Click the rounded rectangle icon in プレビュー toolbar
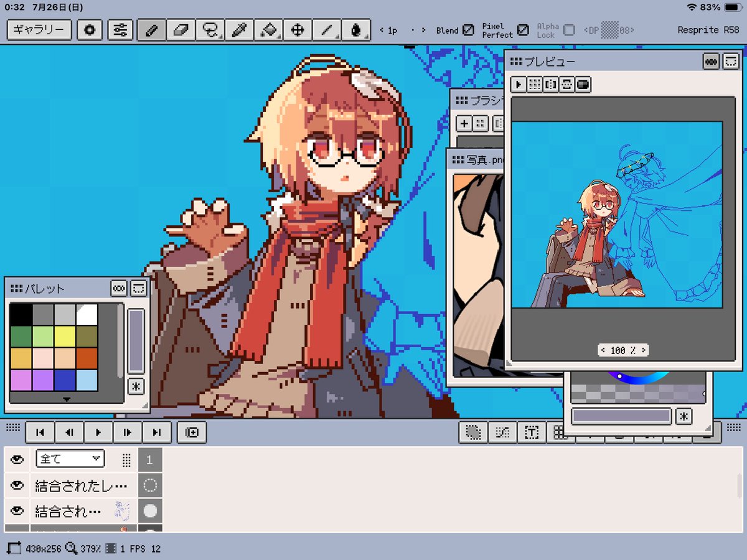The image size is (747, 560). point(583,85)
